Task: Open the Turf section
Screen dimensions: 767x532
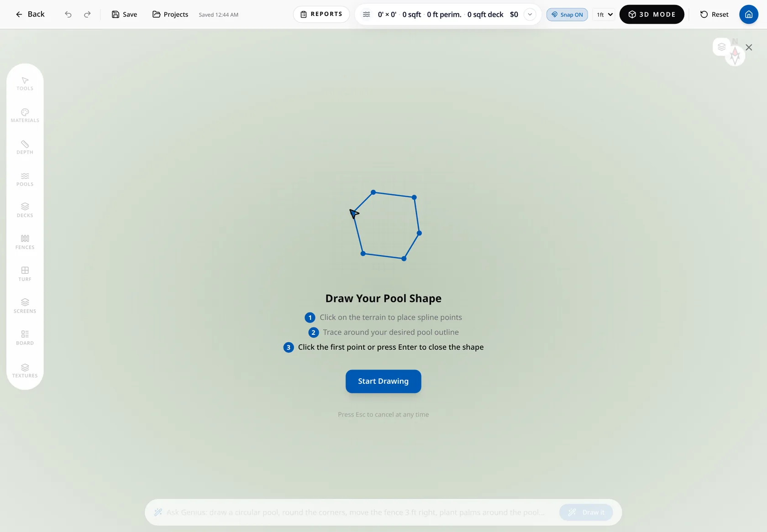Action: [x=25, y=274]
